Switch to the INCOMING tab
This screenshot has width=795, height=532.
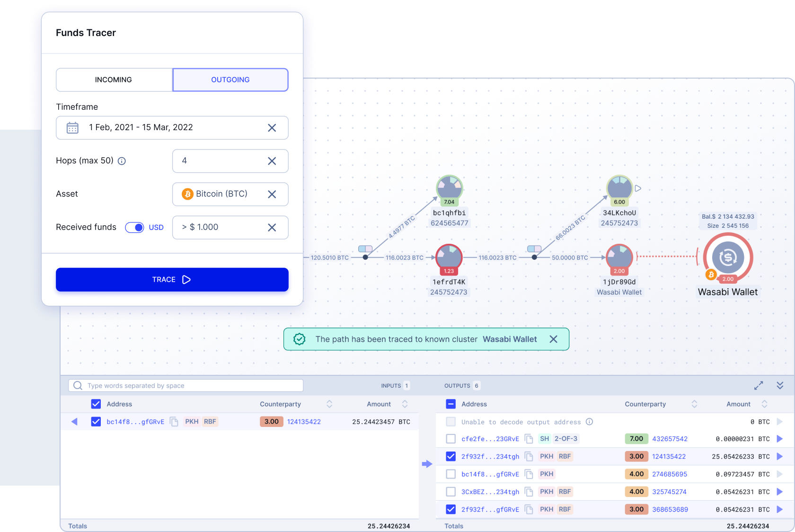(114, 80)
